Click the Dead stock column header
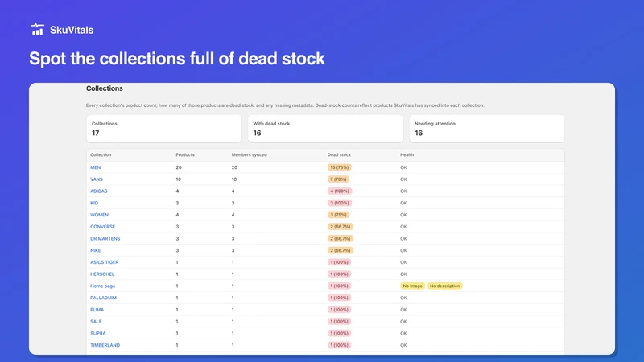The height and width of the screenshot is (362, 644). pos(339,155)
